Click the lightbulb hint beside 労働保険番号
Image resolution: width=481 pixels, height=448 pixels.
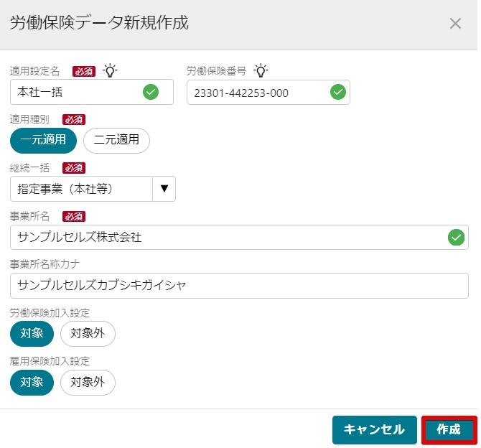[261, 70]
